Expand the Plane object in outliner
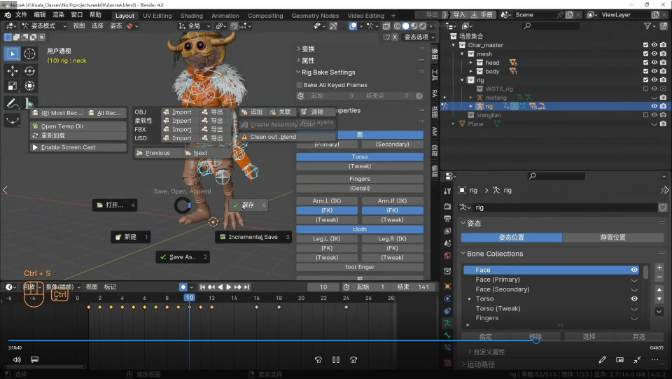672x379 pixels. pyautogui.click(x=454, y=124)
